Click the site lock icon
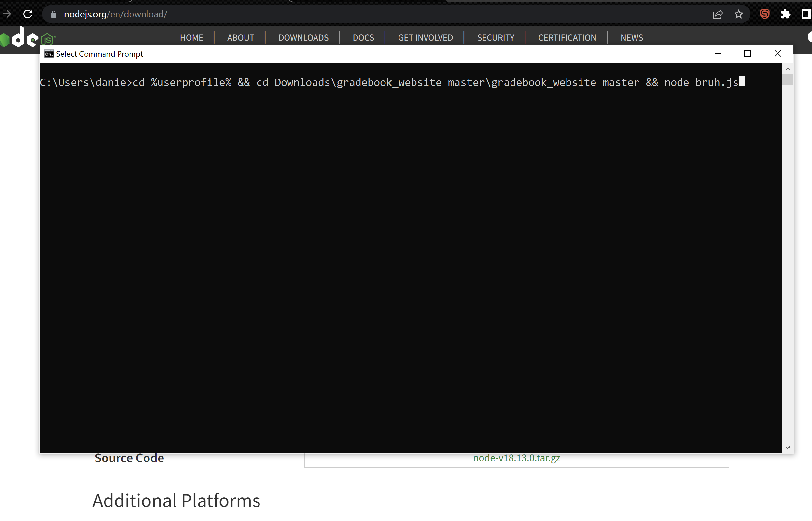 [53, 14]
